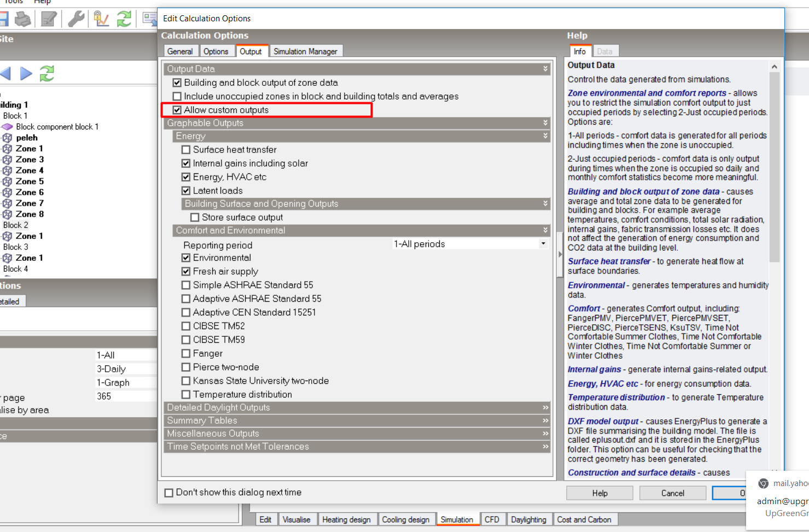Click the Help button beside Cancel
This screenshot has width=809, height=532.
600,493
